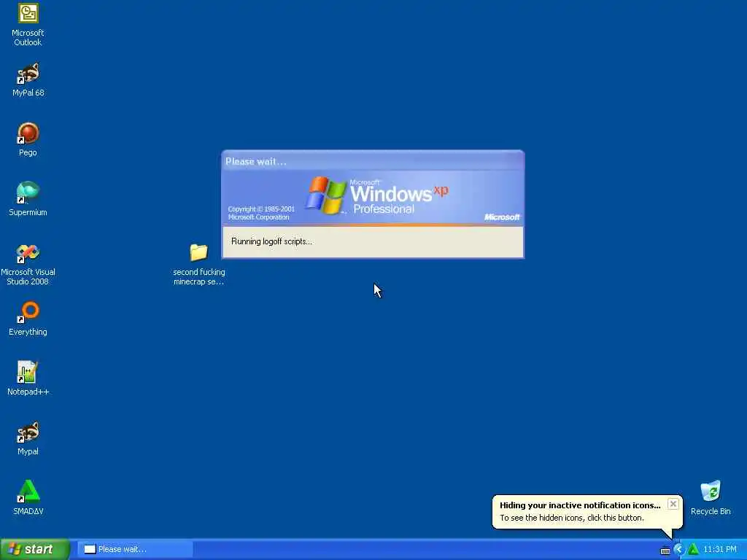Select the Pego desktop shortcut
The height and width of the screenshot is (560, 747).
(x=28, y=140)
